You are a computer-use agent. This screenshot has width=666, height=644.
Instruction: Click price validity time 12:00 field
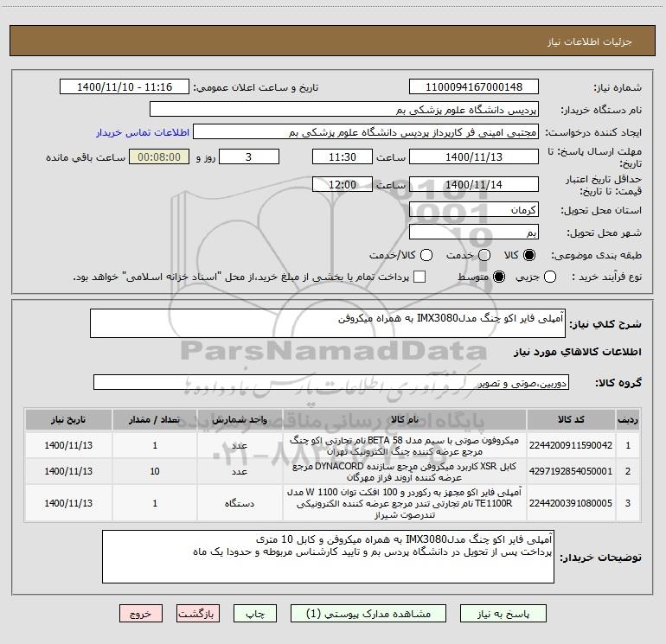pyautogui.click(x=343, y=184)
